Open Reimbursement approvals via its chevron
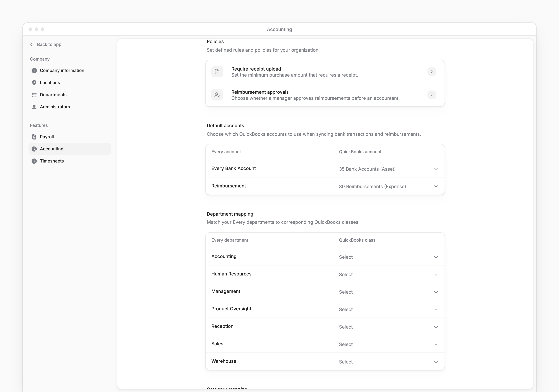The image size is (559, 392). [431, 95]
